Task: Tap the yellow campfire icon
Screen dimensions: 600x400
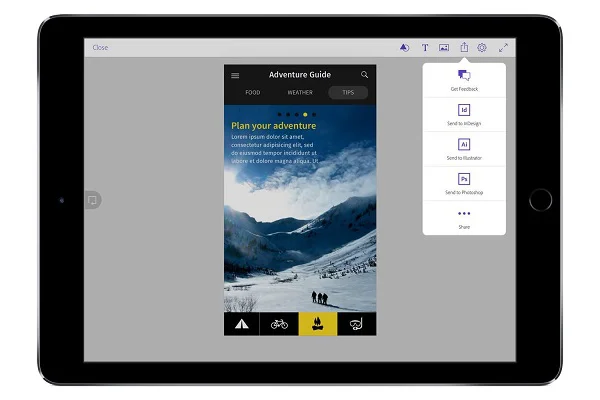Action: point(318,324)
